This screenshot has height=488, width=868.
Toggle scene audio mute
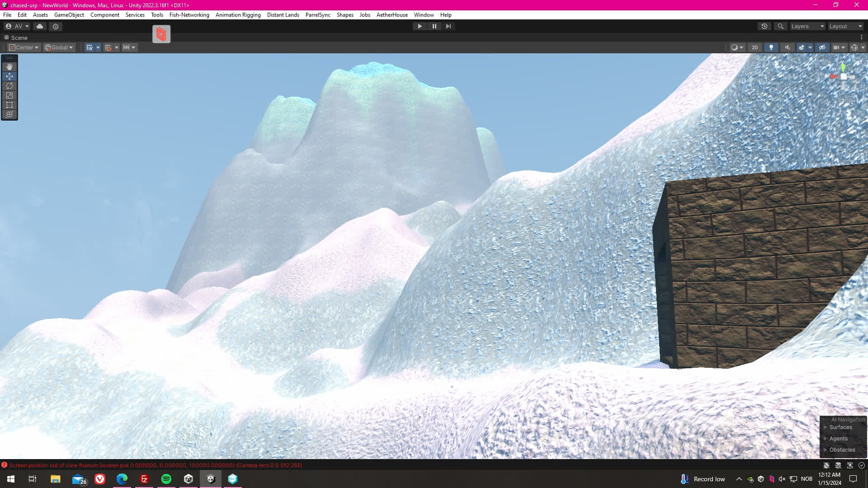click(787, 47)
